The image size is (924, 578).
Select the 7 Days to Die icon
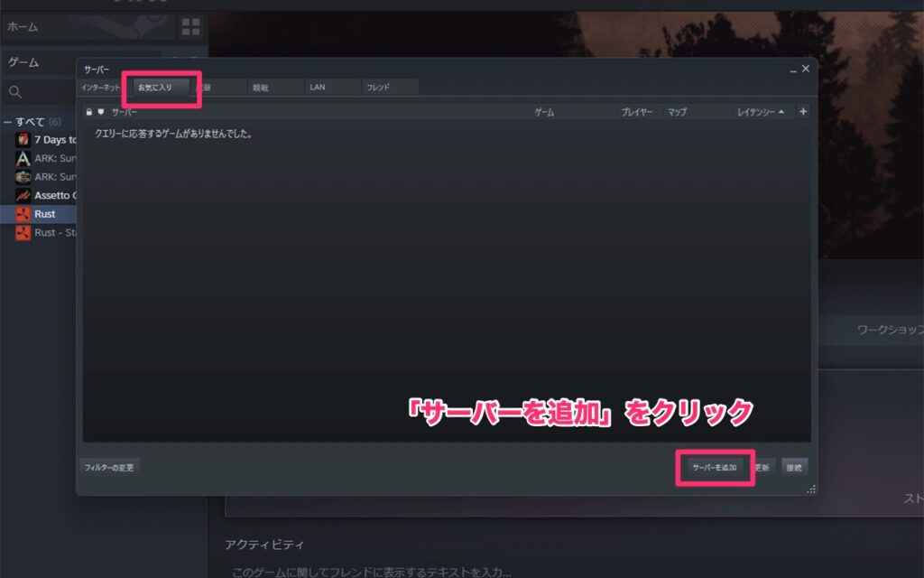[x=22, y=139]
